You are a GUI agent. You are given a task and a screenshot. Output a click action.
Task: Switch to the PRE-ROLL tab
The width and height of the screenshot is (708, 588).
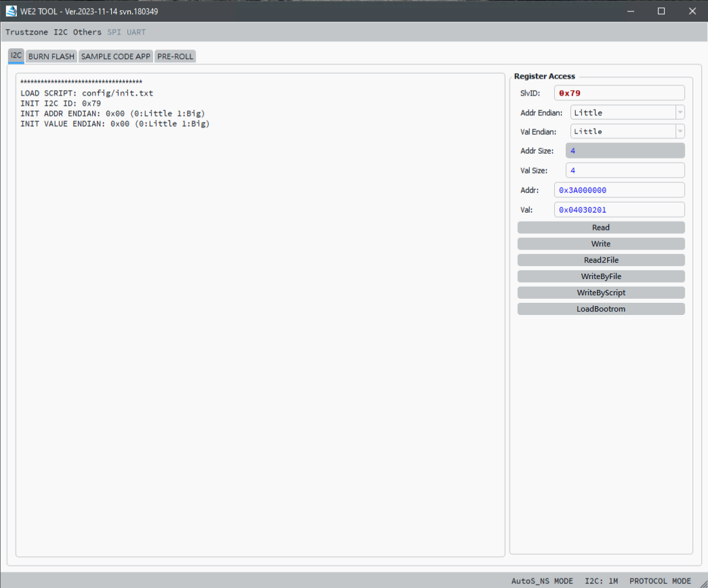click(x=175, y=56)
